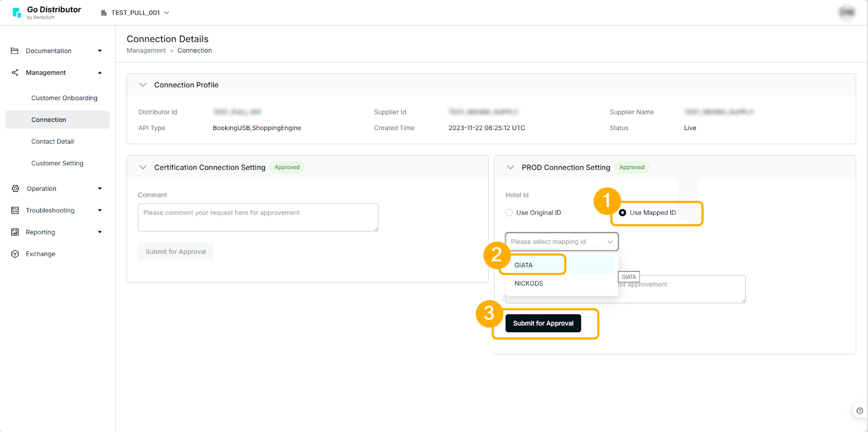Image resolution: width=868 pixels, height=432 pixels.
Task: Click the Documentation folder icon
Action: (15, 50)
